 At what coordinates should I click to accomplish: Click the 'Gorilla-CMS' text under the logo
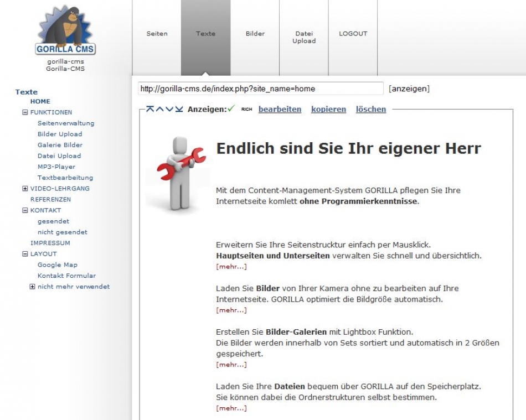point(65,69)
